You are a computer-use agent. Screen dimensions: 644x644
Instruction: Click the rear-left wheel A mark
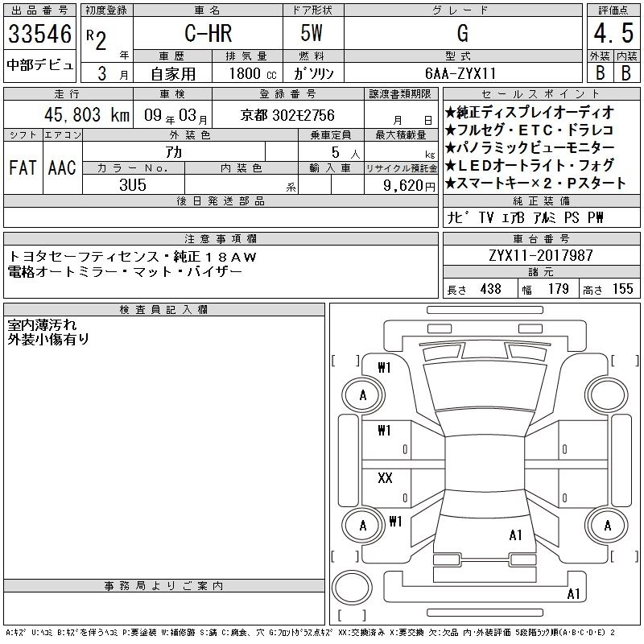[x=363, y=526]
